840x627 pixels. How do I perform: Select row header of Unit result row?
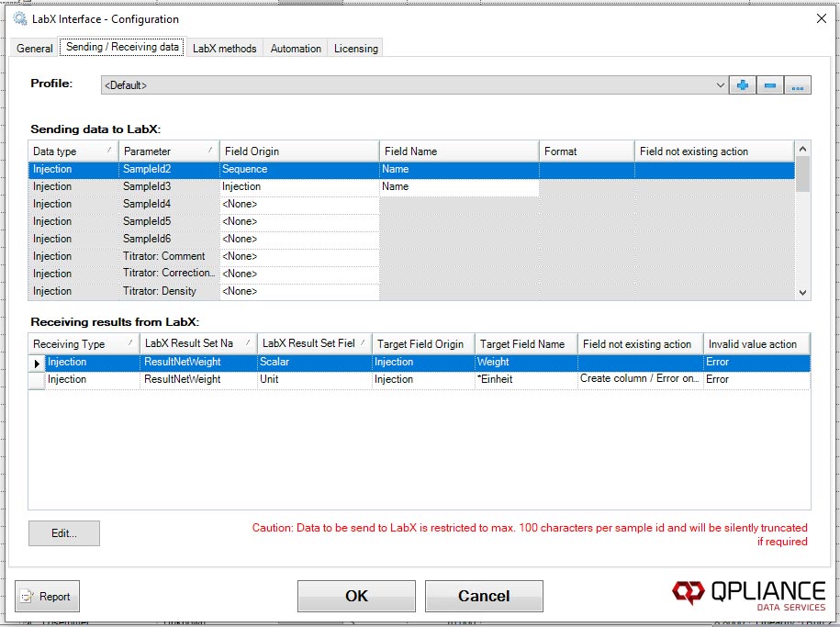[x=37, y=380]
